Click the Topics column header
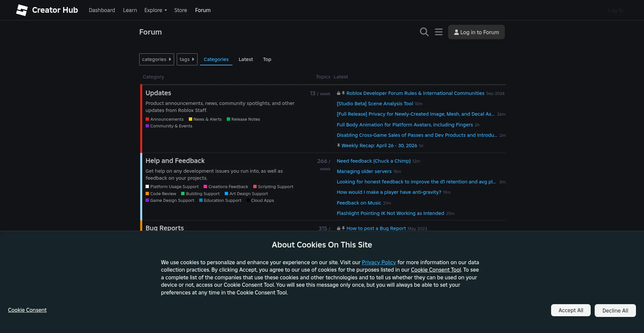Viewport: 644px width, 333px height. (x=323, y=77)
